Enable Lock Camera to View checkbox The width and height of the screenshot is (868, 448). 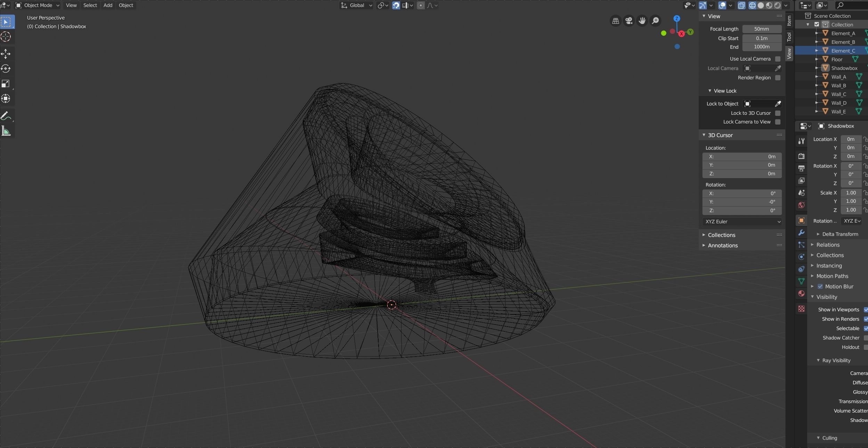point(778,122)
